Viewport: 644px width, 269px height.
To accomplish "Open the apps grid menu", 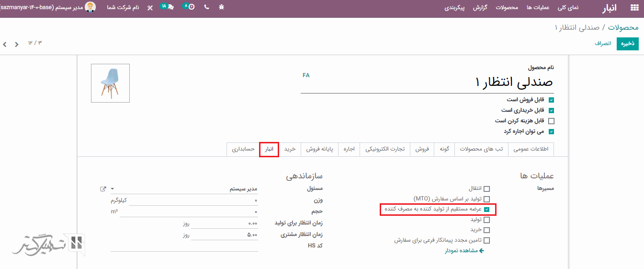I will (634, 8).
